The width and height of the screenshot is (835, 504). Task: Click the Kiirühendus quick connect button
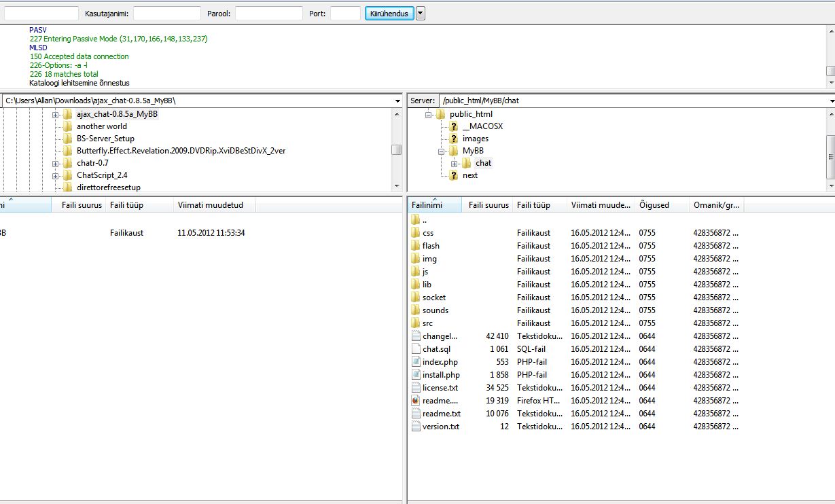coord(389,14)
